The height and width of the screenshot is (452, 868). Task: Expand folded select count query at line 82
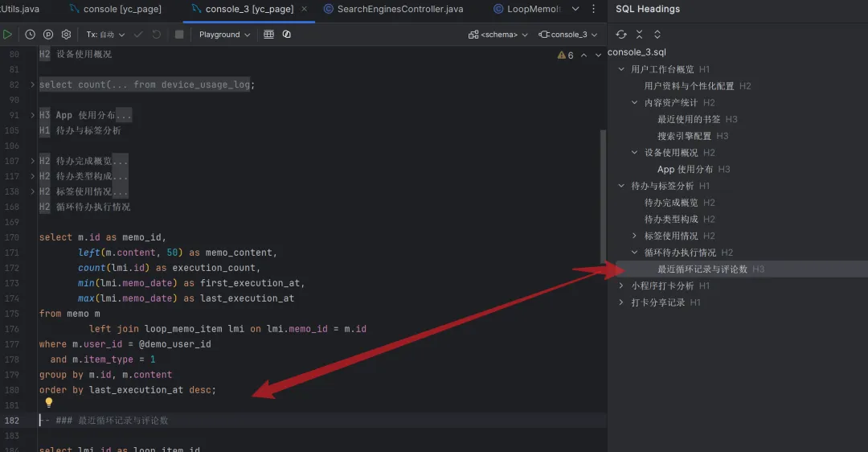(32, 84)
